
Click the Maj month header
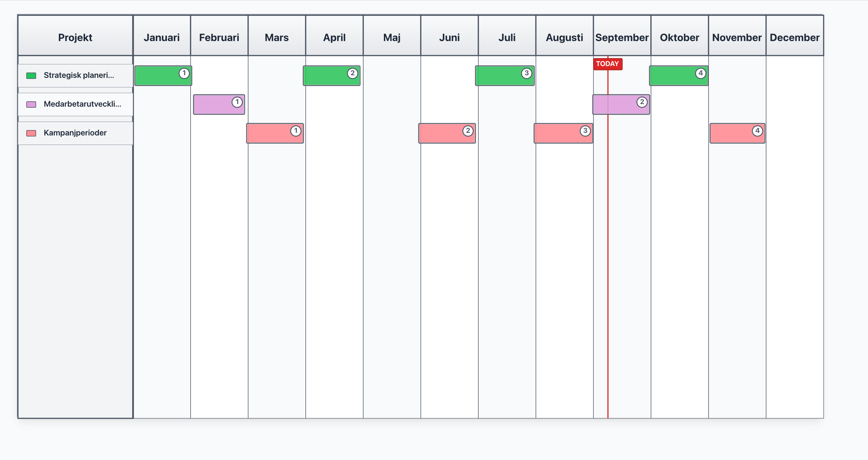[392, 37]
